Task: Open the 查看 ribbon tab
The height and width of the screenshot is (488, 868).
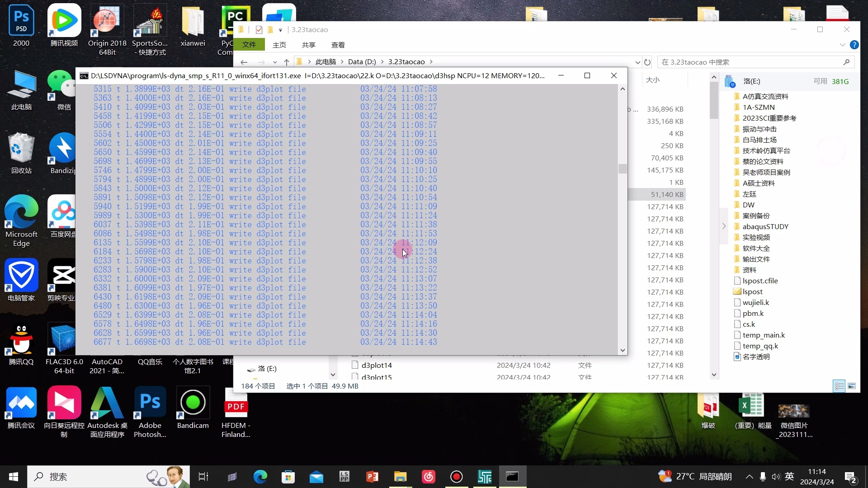Action: (338, 45)
